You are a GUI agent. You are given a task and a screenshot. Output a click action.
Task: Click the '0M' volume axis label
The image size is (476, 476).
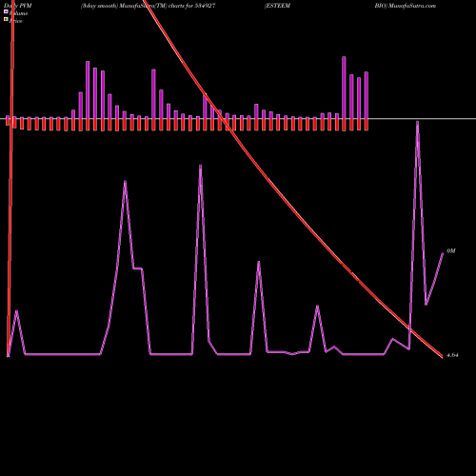pos(451,251)
